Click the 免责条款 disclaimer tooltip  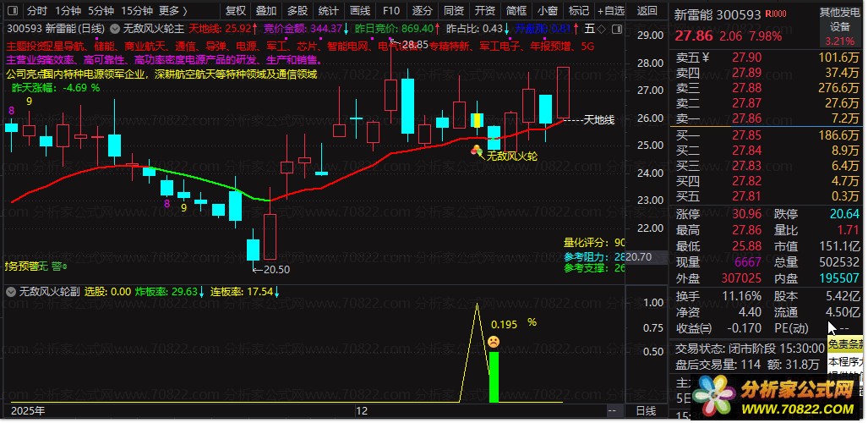tap(846, 343)
